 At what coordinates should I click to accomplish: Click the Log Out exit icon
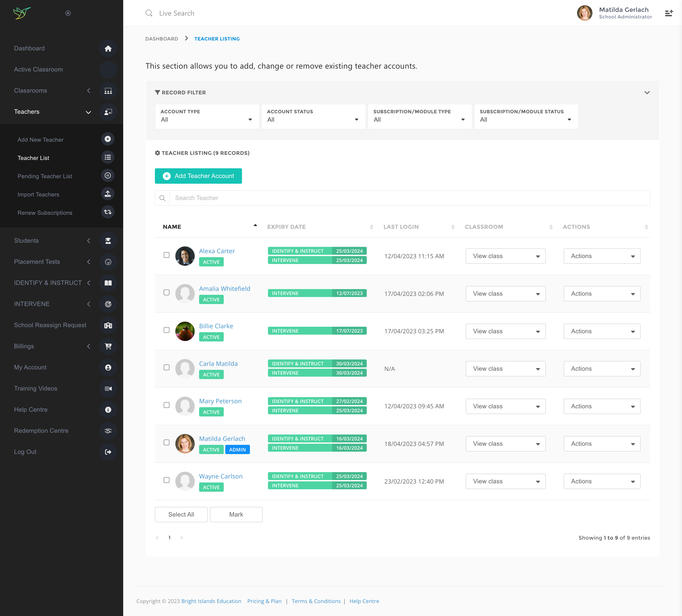108,452
